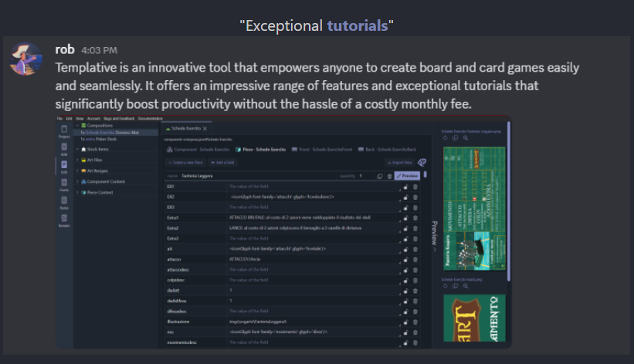Click the purple Preview button
Screen dimensions: 634x364
tap(407, 176)
